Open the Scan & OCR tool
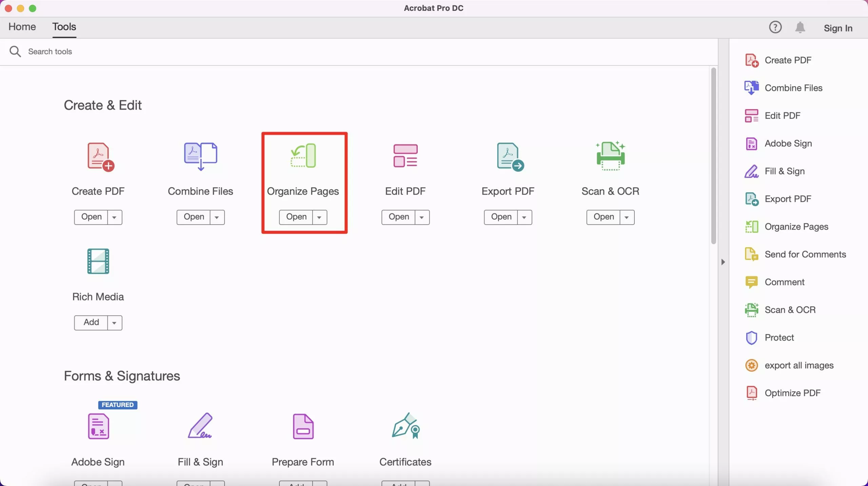868x486 pixels. pos(604,216)
